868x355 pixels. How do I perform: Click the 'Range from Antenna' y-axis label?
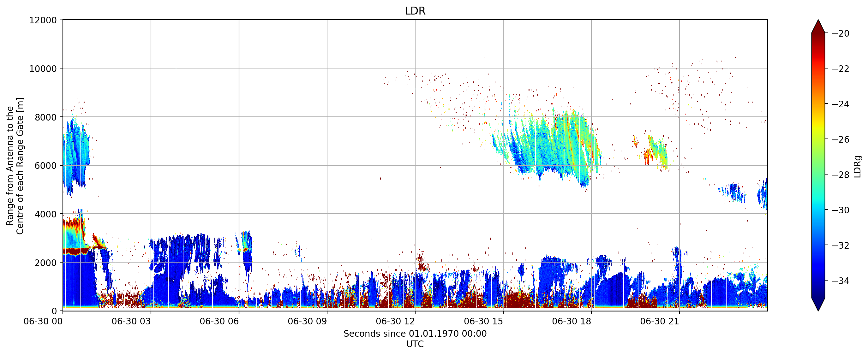15,166
